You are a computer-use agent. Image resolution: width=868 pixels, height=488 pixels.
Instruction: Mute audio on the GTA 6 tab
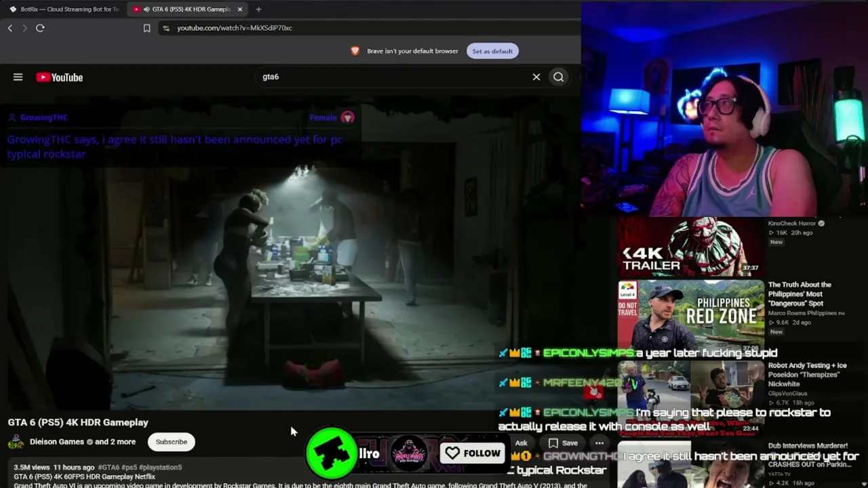point(146,9)
